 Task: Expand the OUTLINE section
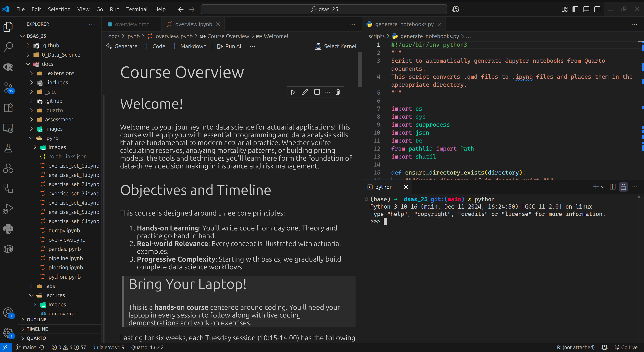[x=37, y=319]
